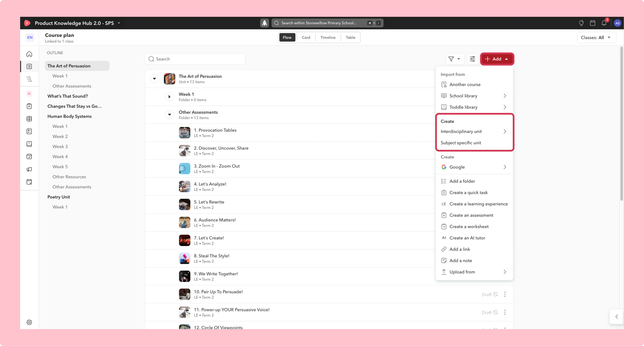
Task: Choose Create an assessment
Action: click(474, 215)
